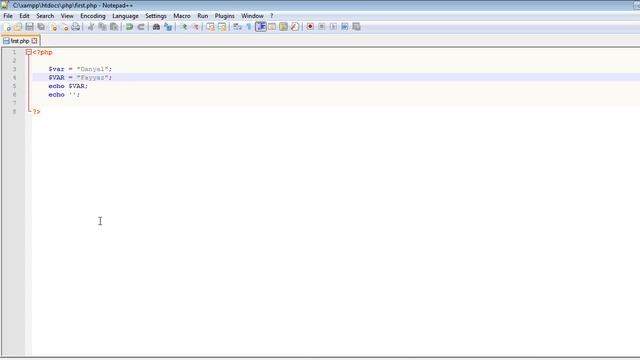The height and width of the screenshot is (360, 640).
Task: Click the Start Recording macro icon
Action: coord(310,27)
